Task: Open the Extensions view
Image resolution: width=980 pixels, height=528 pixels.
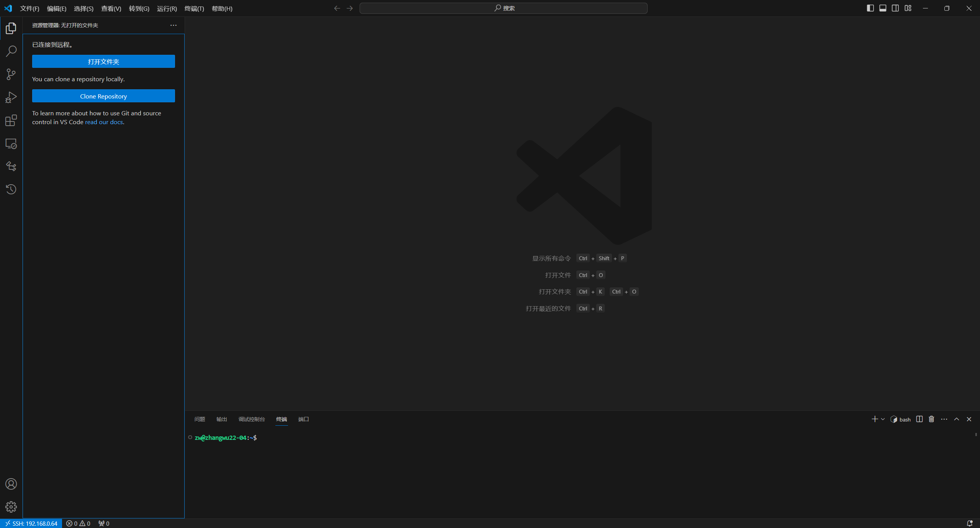Action: [11, 120]
